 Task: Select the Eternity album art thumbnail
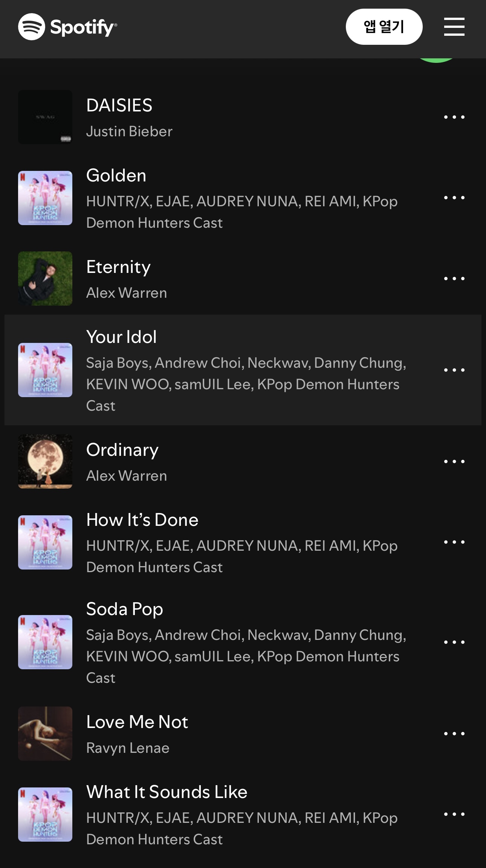[x=45, y=279]
